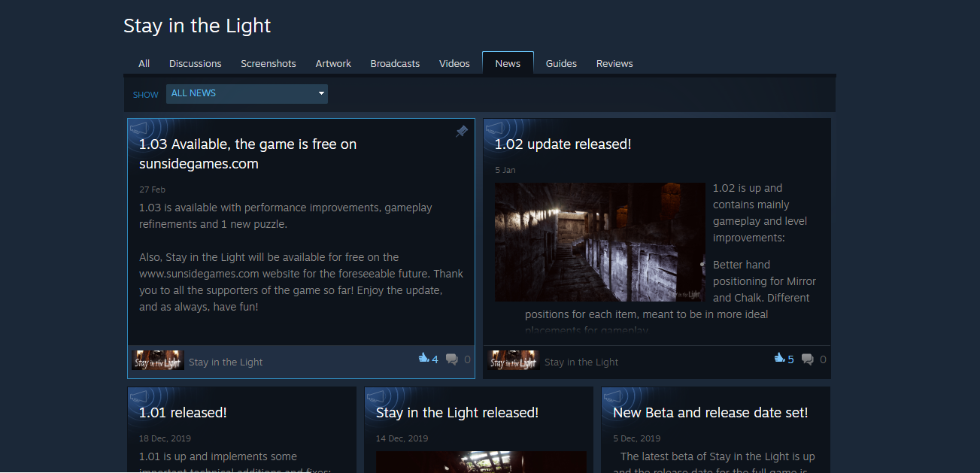The height and width of the screenshot is (473, 980).
Task: Click megaphone icon on Stay in the Light released card
Action: point(376,397)
